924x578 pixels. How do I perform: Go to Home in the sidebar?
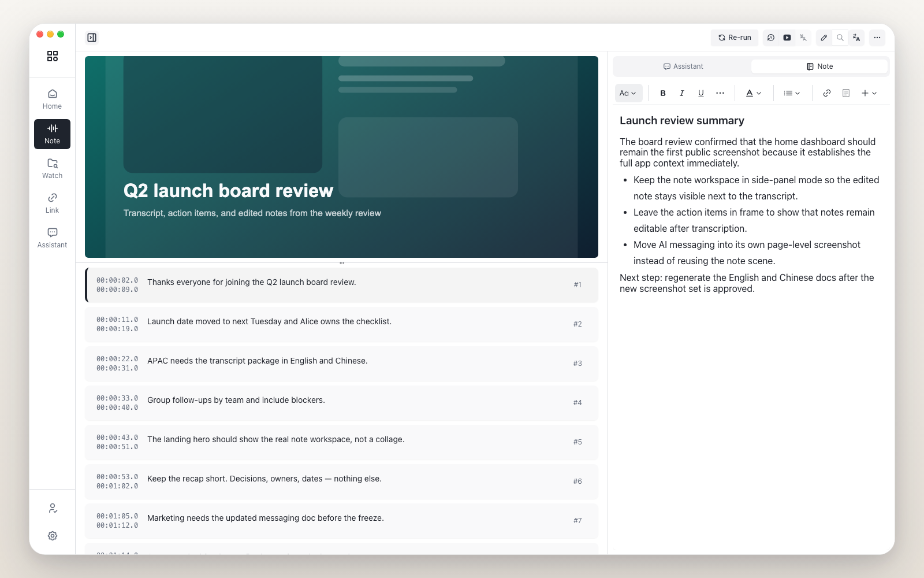click(52, 99)
